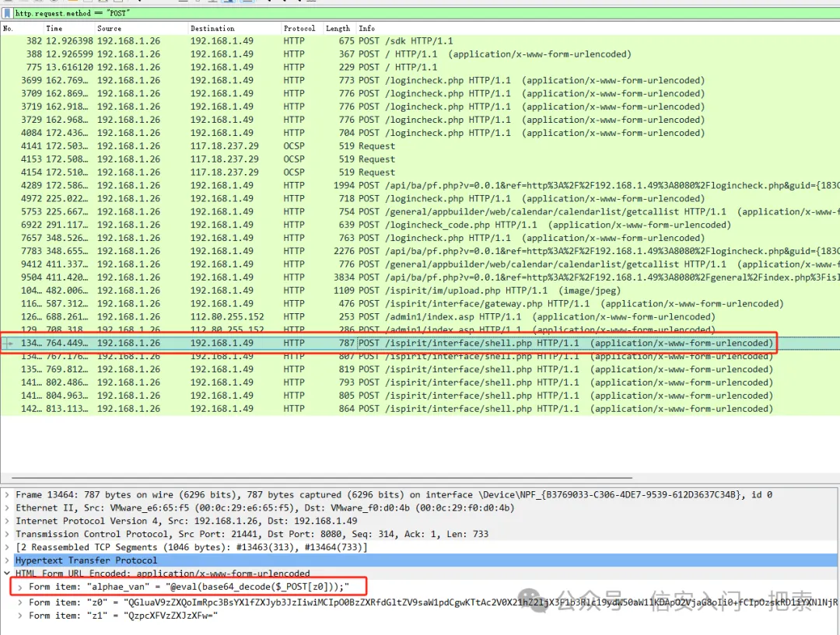Select packet 9504 with length 3834
This screenshot has width=840, height=635.
pos(420,277)
